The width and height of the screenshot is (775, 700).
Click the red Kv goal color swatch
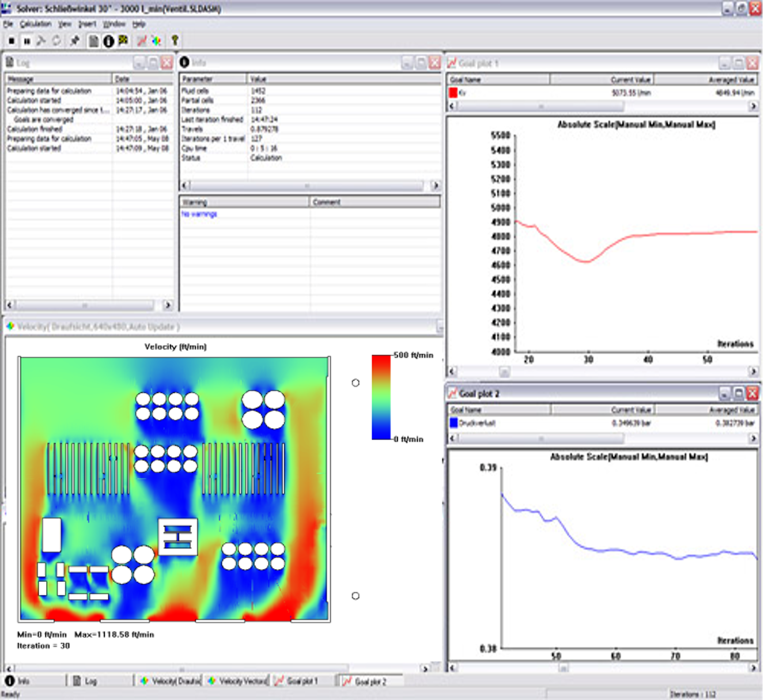tap(453, 93)
